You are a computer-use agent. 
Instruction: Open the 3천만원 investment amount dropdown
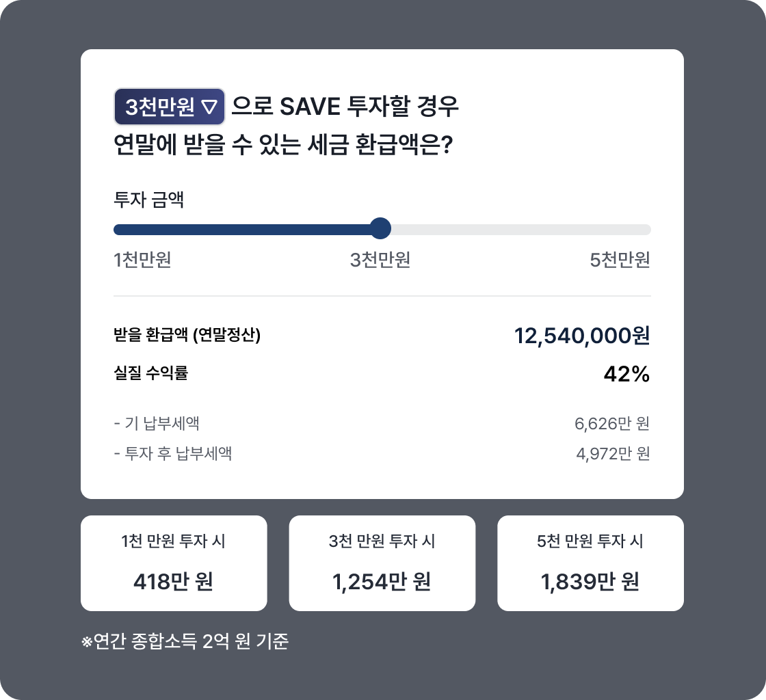[170, 107]
